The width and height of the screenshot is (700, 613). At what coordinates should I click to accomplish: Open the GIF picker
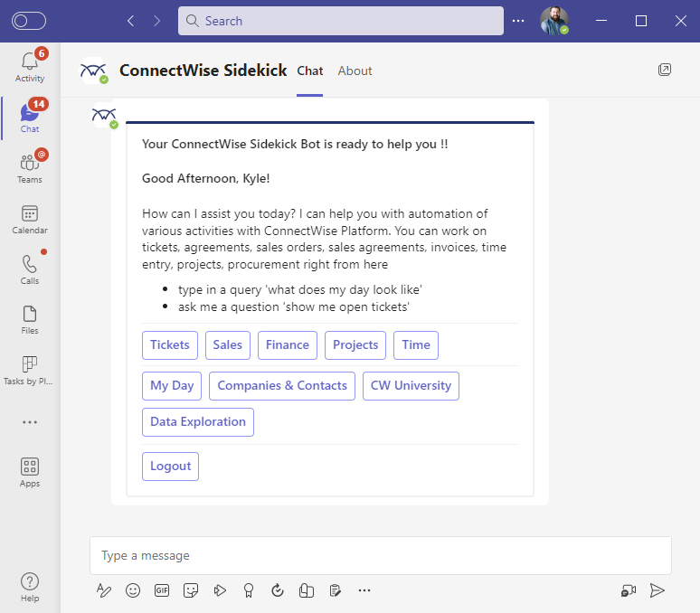tap(162, 590)
